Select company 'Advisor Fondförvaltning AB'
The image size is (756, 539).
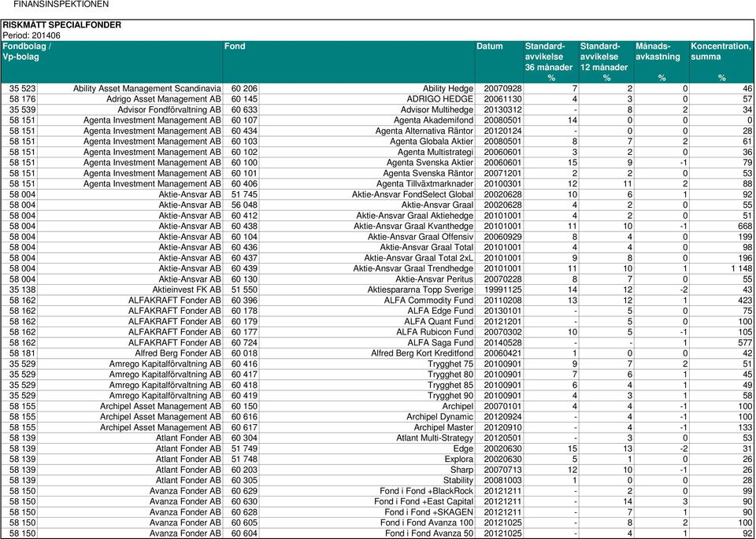coord(170,110)
